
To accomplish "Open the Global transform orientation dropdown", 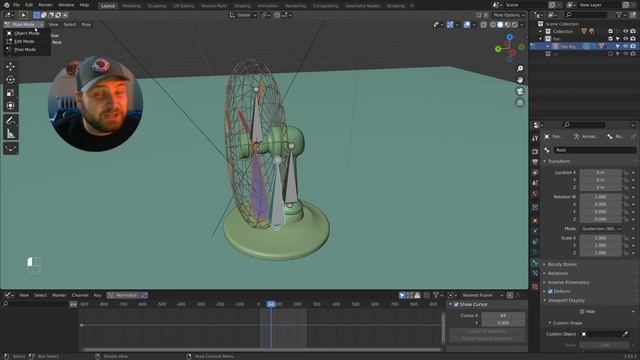I will pos(242,15).
